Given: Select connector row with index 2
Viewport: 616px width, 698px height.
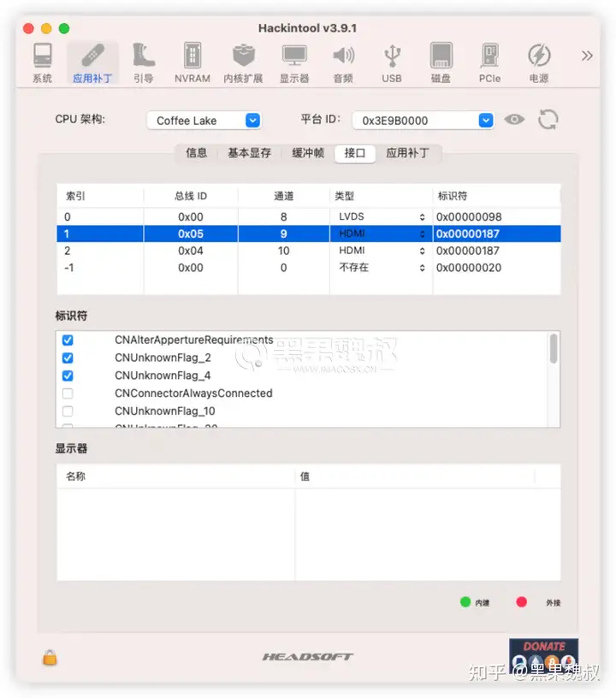Looking at the screenshot, I should pyautogui.click(x=309, y=251).
